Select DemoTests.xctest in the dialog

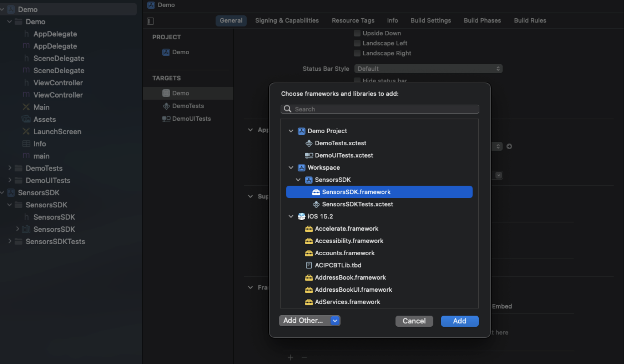(340, 143)
